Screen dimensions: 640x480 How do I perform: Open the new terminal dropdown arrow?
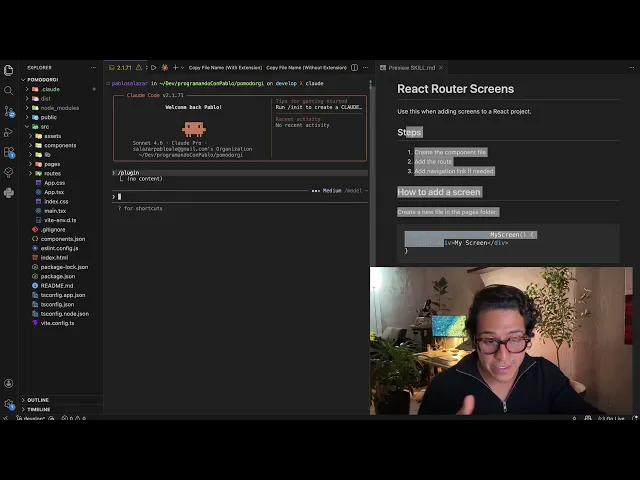coord(182,68)
